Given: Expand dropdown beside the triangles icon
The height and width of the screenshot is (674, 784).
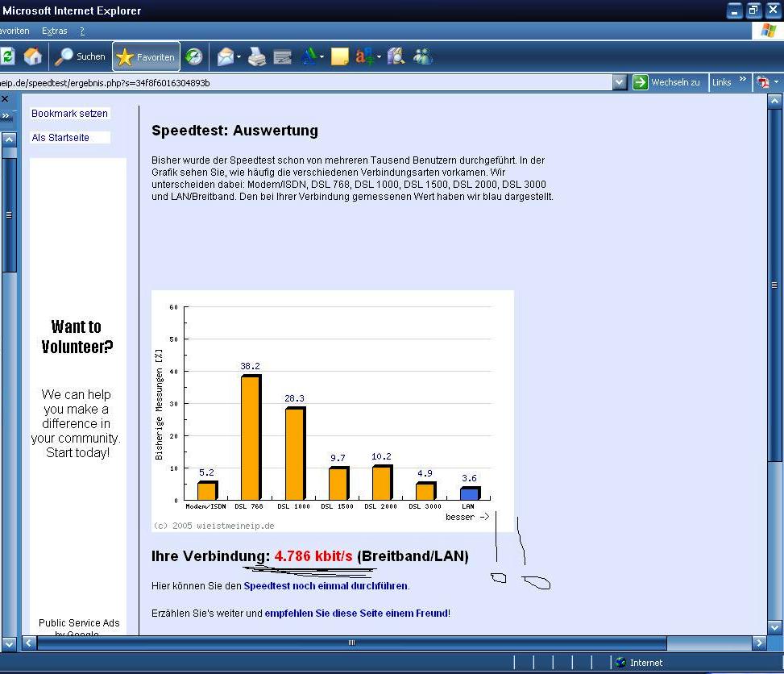Looking at the screenshot, I should point(321,57).
